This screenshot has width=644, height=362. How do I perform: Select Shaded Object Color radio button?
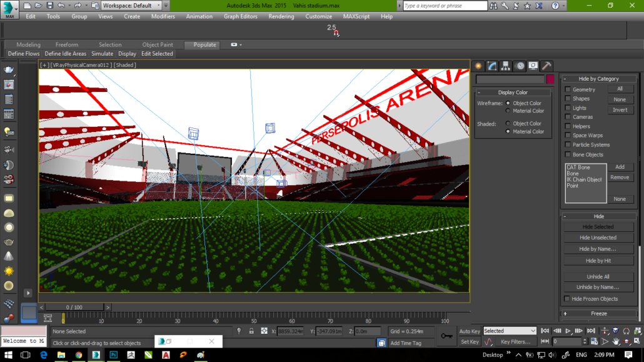click(508, 123)
